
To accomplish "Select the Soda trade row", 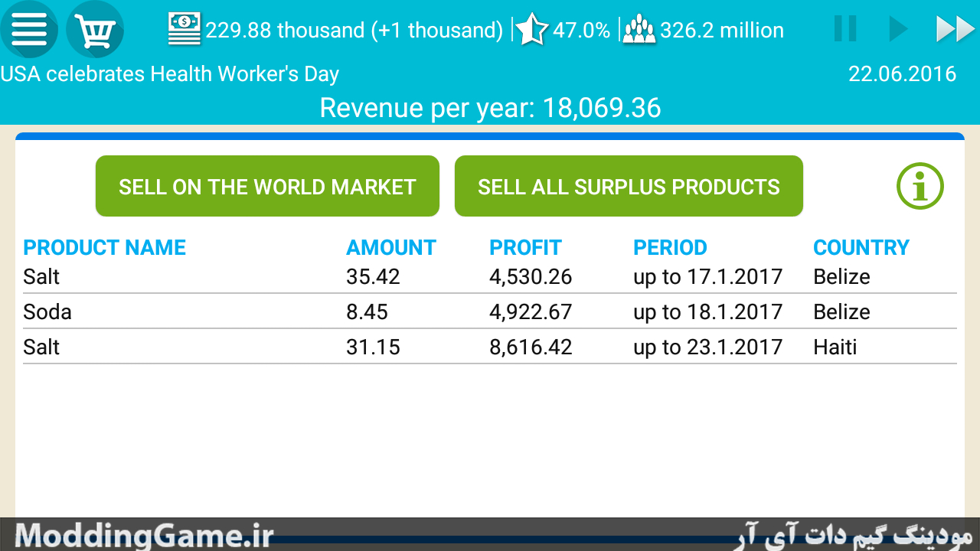I will pos(490,311).
